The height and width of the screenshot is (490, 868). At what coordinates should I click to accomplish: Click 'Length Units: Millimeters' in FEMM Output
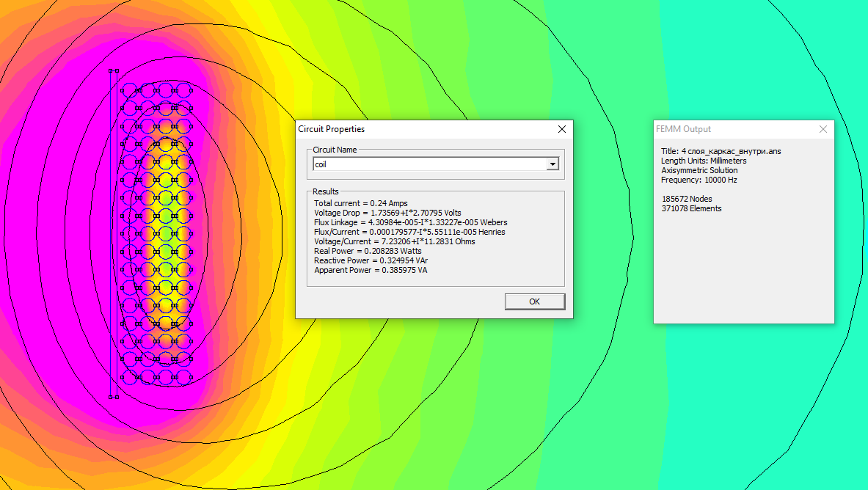click(704, 161)
